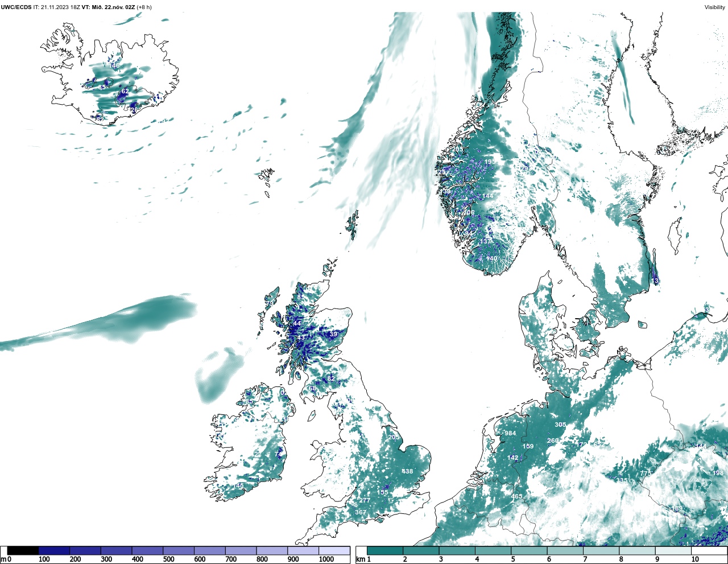Image resolution: width=728 pixels, height=564 pixels.
Task: Click the darkest teal 1–2 km swatch
Action: click(x=385, y=550)
